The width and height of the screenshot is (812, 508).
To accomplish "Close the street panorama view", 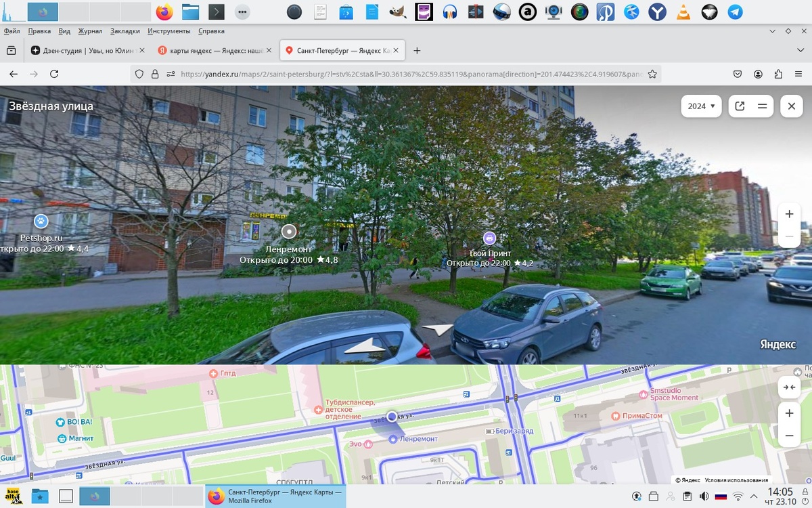I will (791, 106).
